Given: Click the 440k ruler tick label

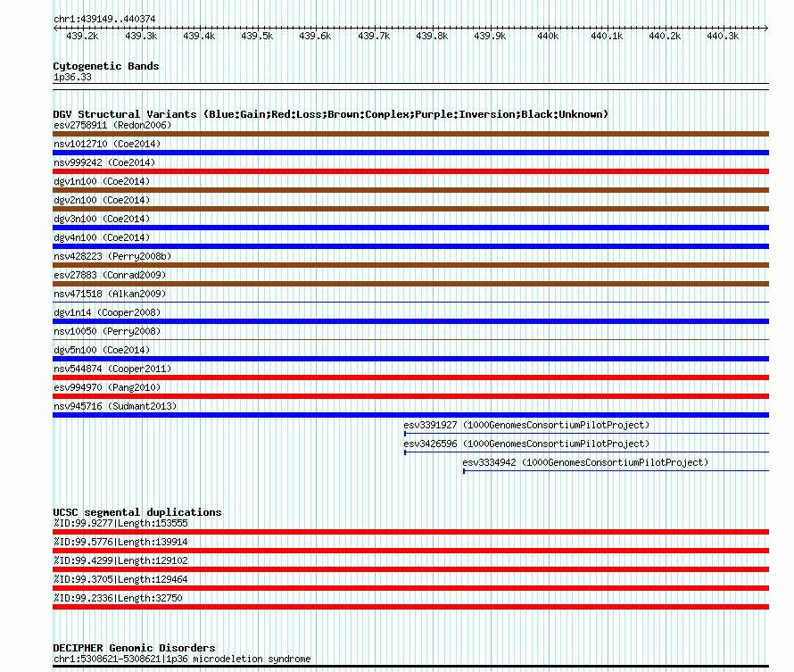Looking at the screenshot, I should pos(548,36).
